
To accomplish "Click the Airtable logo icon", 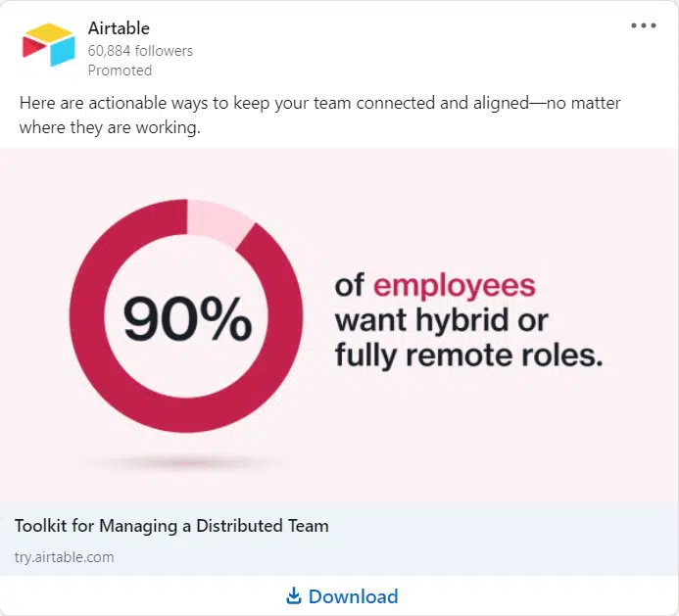I will pyautogui.click(x=49, y=45).
